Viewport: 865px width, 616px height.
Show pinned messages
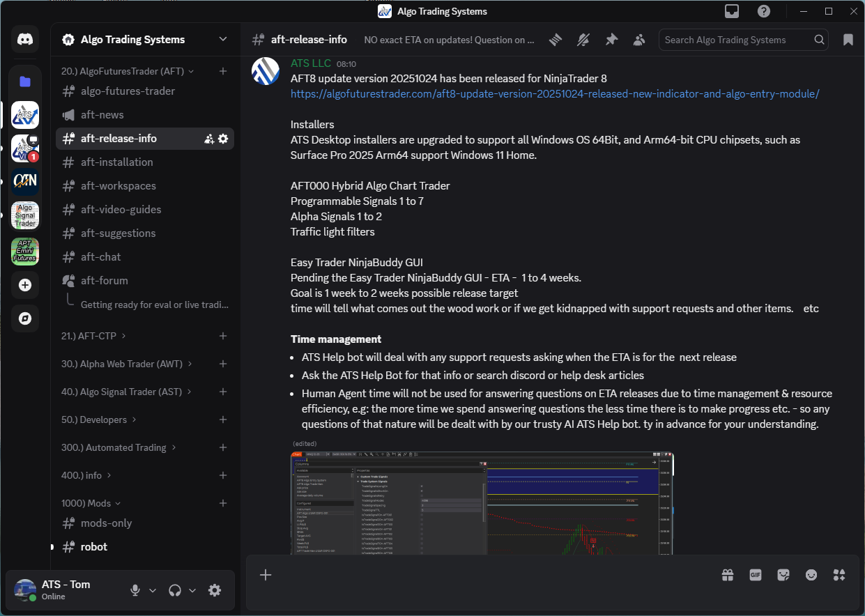click(x=611, y=40)
